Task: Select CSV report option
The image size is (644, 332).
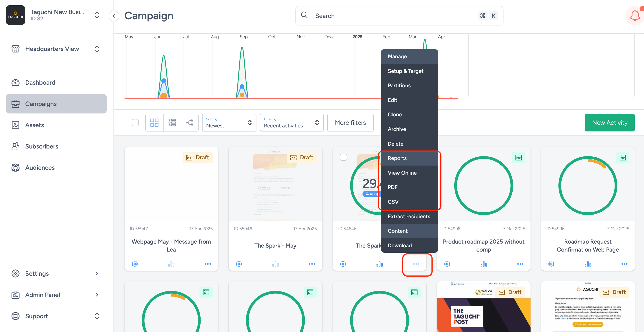Action: coord(409,202)
